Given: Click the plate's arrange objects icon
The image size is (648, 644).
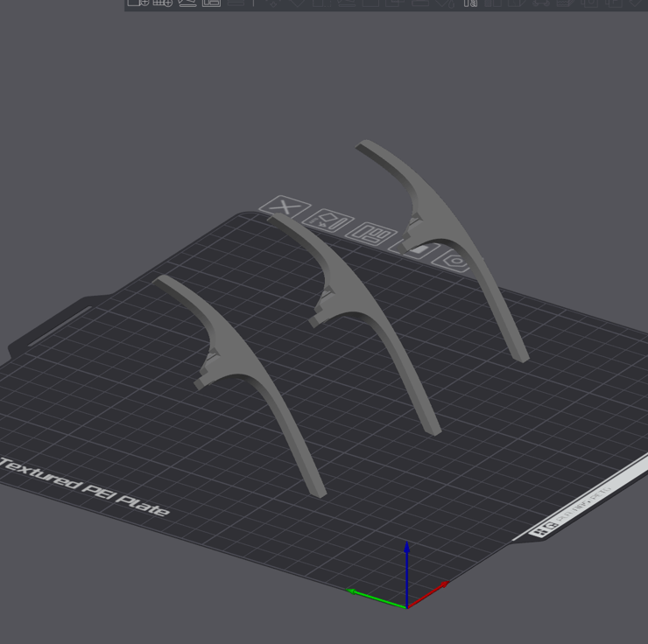Looking at the screenshot, I should pyautogui.click(x=372, y=234).
